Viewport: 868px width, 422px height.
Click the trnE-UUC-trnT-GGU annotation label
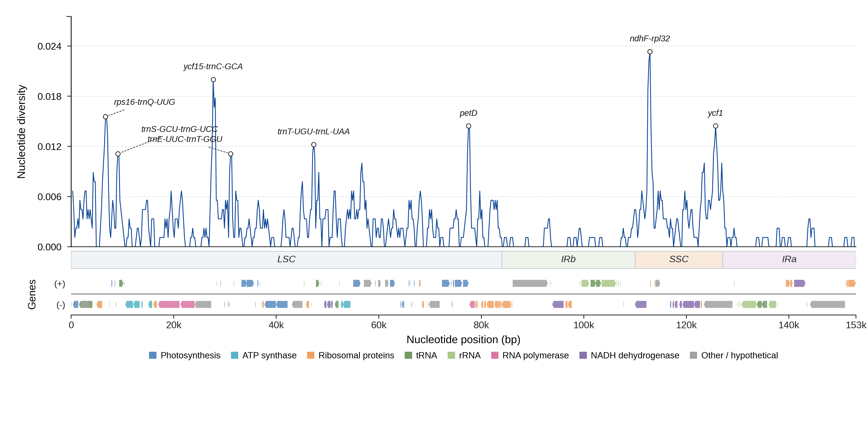pos(185,139)
